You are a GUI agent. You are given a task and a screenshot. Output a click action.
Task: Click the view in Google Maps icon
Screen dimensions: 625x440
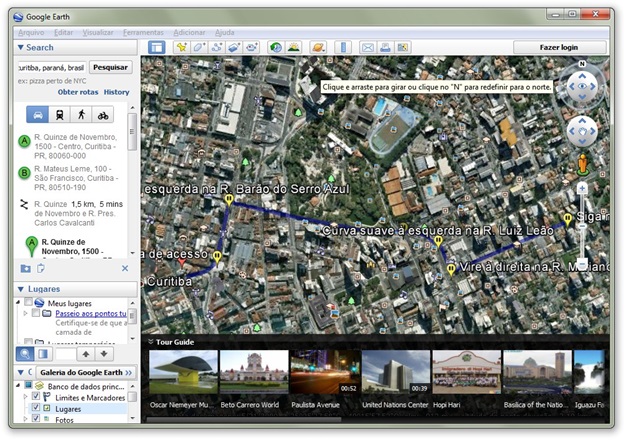click(x=403, y=47)
